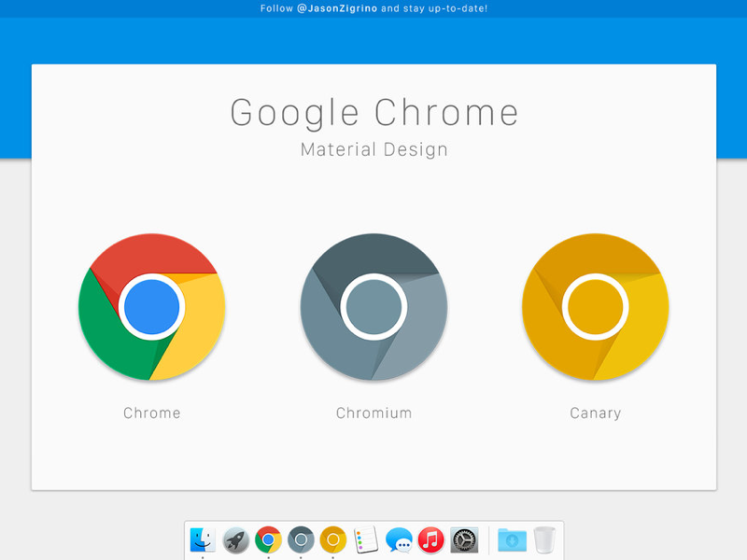The height and width of the screenshot is (560, 747).
Task: Open the Downloads folder in dock
Action: (512, 540)
